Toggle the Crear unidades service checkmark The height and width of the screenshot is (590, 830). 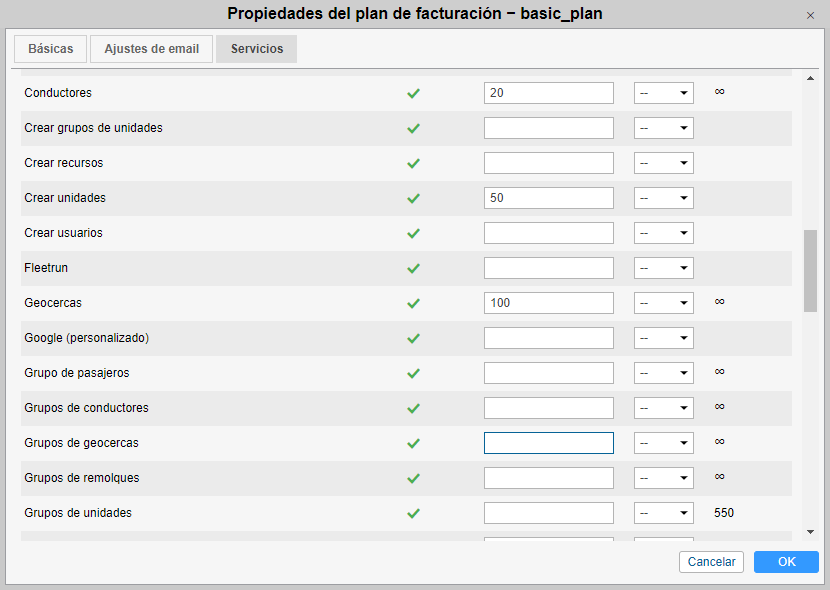[413, 198]
